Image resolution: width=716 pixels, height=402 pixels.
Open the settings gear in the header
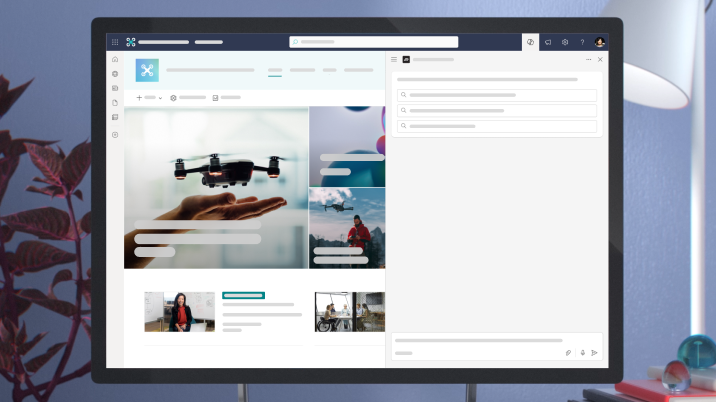point(565,42)
